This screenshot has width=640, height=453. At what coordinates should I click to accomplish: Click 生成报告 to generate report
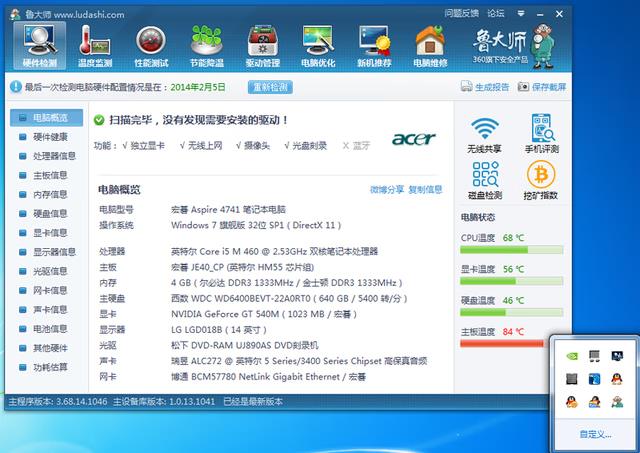click(x=485, y=87)
